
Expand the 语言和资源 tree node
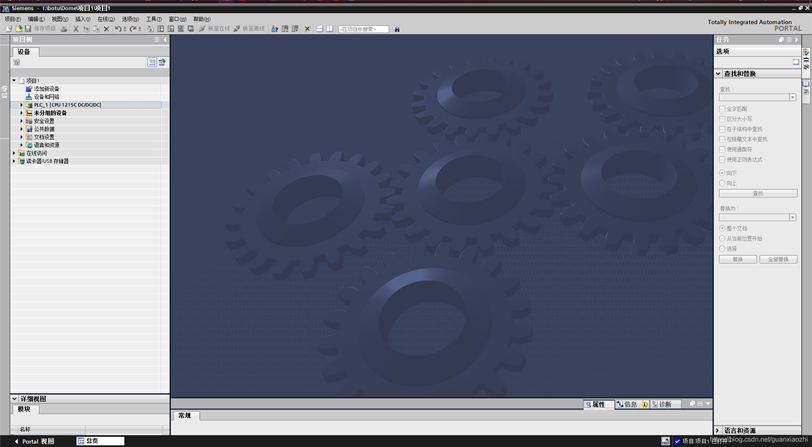coord(21,145)
